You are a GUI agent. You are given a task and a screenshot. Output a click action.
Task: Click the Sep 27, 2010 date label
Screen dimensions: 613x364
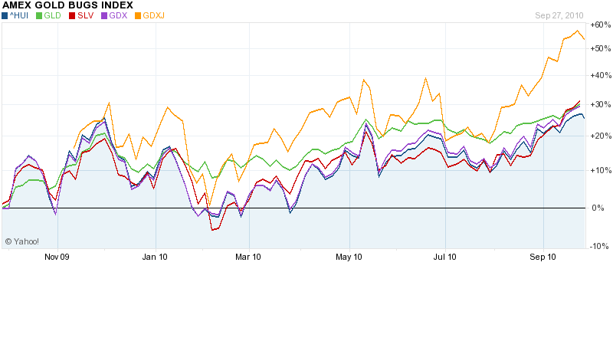tap(559, 15)
